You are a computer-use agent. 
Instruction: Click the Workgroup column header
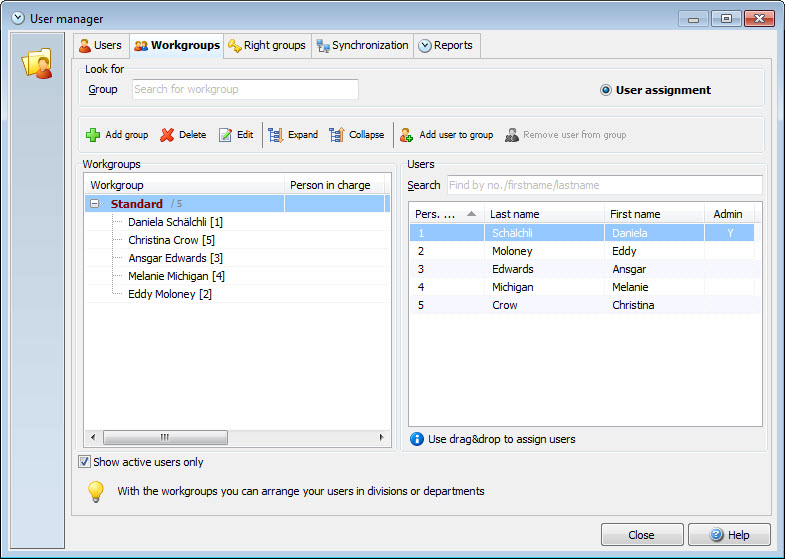coord(184,185)
